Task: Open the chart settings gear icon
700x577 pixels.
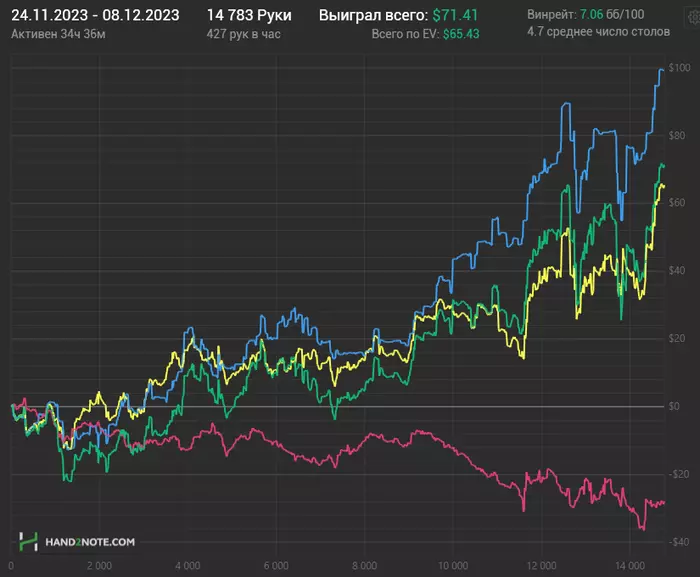Action: [x=693, y=17]
